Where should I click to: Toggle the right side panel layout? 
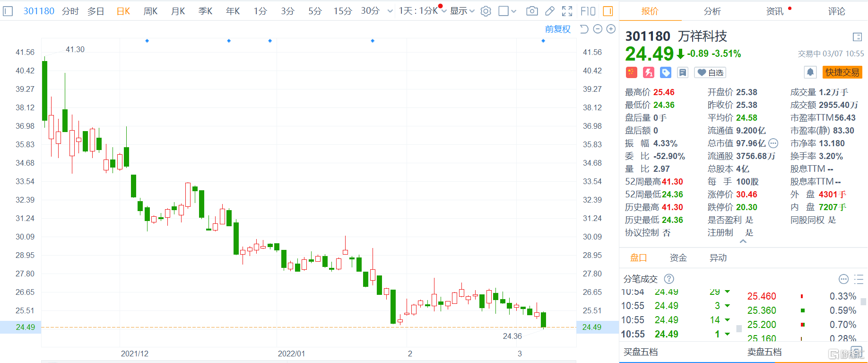coord(608,11)
